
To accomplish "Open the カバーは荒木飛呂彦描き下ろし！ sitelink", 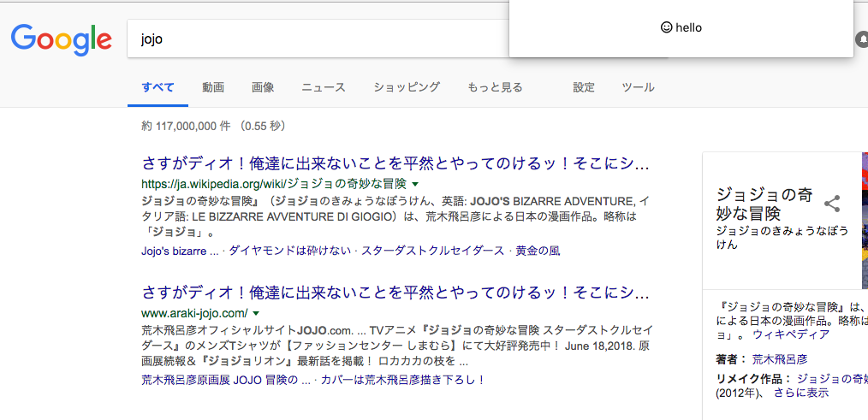I will pyautogui.click(x=403, y=380).
